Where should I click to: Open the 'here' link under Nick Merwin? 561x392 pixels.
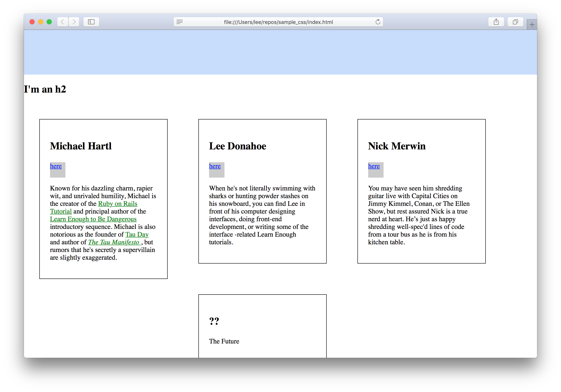pyautogui.click(x=374, y=166)
